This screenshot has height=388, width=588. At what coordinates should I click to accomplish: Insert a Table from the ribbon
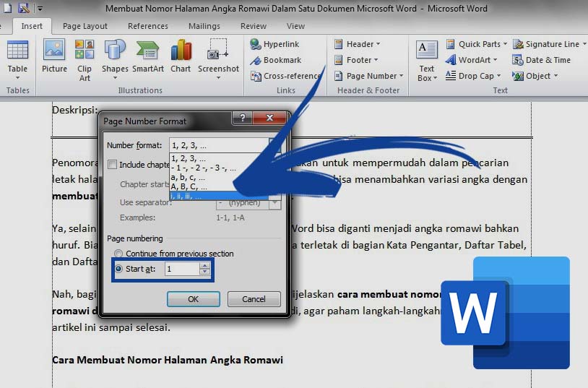(x=17, y=60)
